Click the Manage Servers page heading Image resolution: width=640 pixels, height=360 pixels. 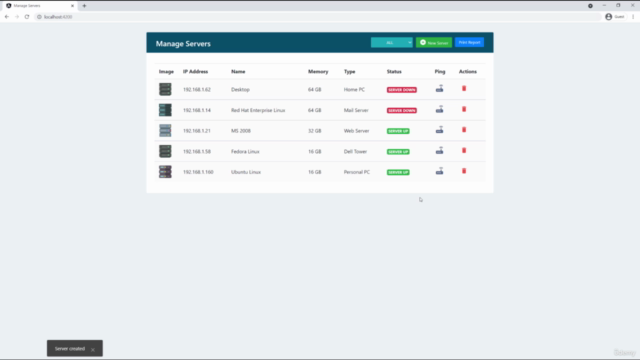coord(183,44)
